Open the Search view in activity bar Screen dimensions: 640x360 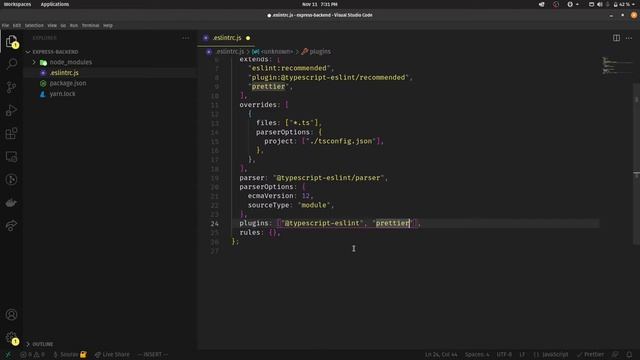coord(11,64)
